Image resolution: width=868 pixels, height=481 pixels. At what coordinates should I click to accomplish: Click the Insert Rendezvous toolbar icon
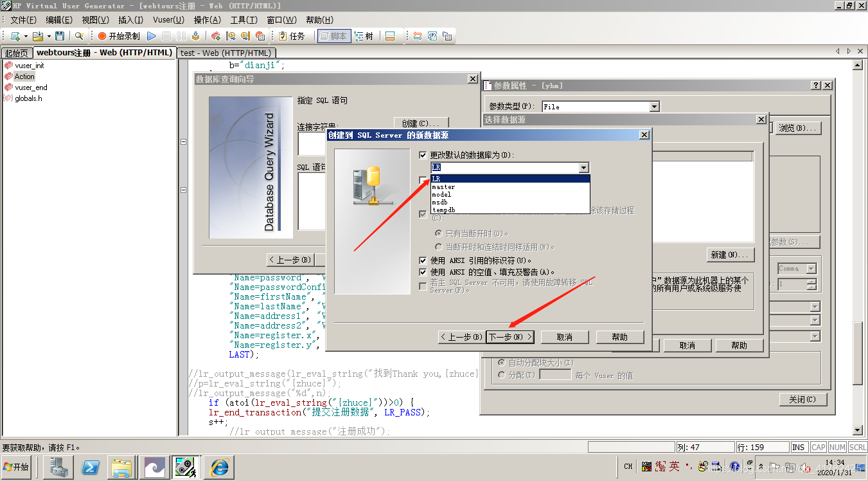pyautogui.click(x=260, y=36)
